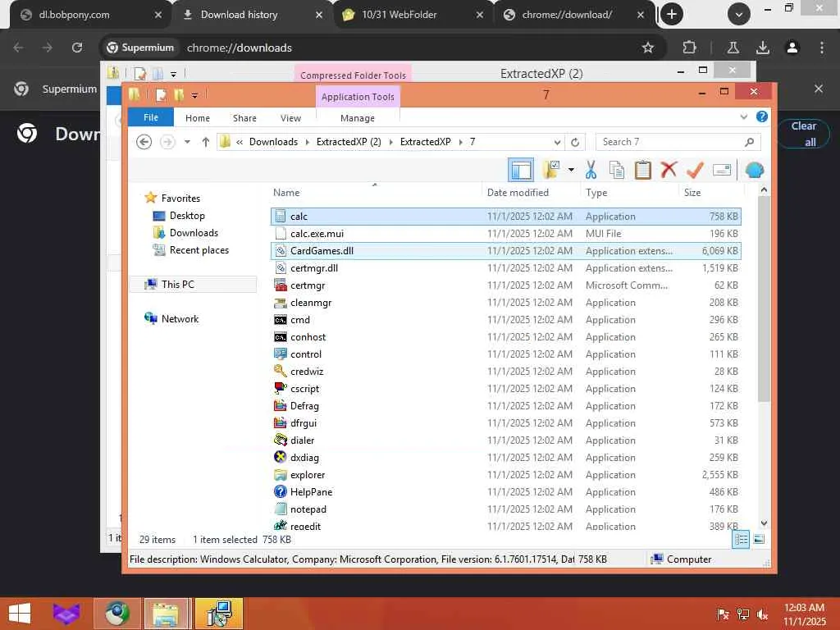Open the Home ribbon tab
This screenshot has width=840, height=630.
pos(197,118)
